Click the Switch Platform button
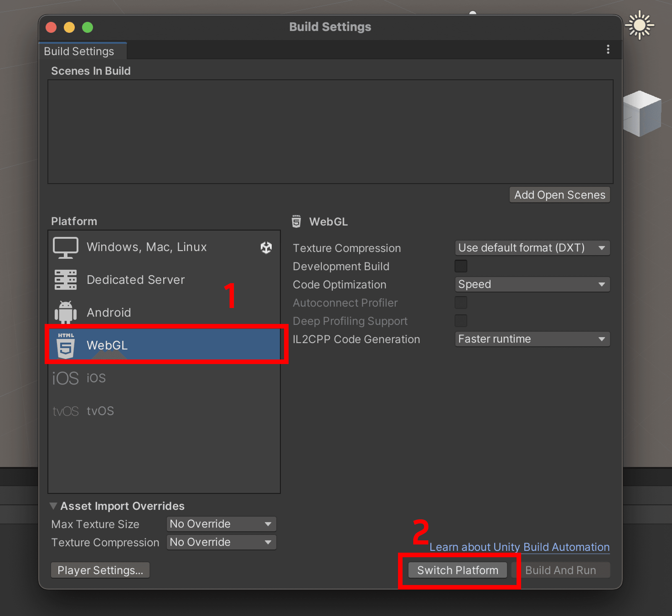 [x=457, y=570]
